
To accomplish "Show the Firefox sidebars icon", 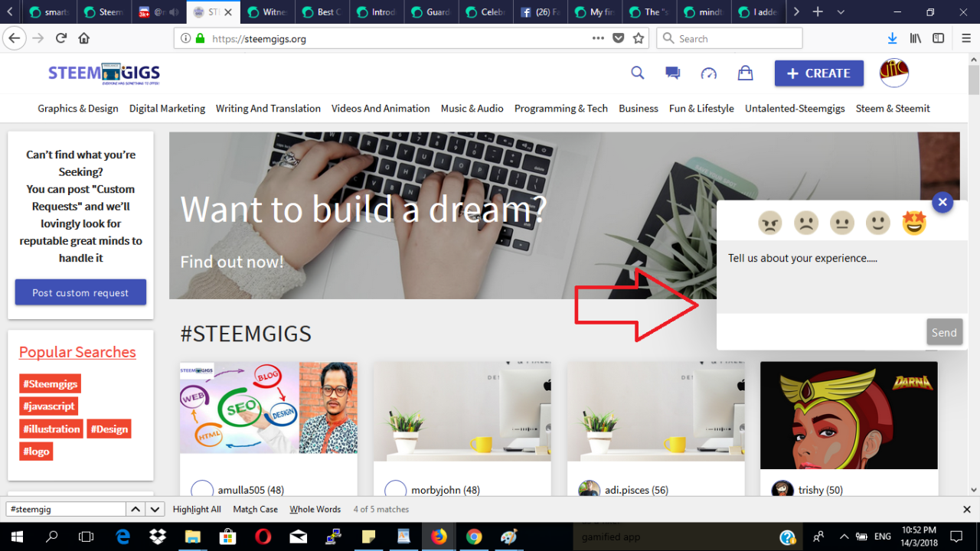I will (x=938, y=38).
